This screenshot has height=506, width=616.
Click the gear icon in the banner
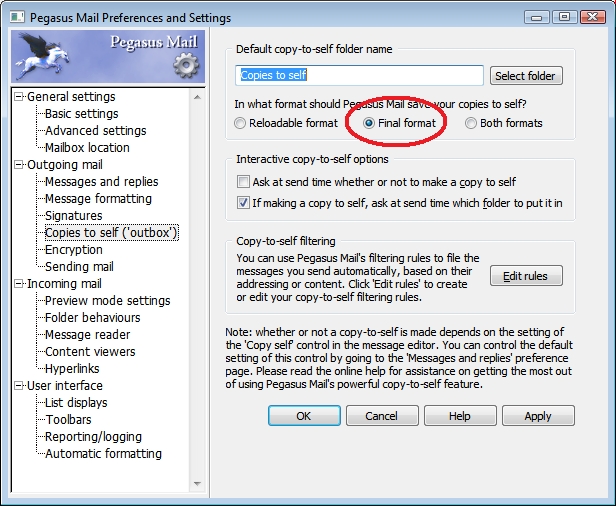point(186,66)
